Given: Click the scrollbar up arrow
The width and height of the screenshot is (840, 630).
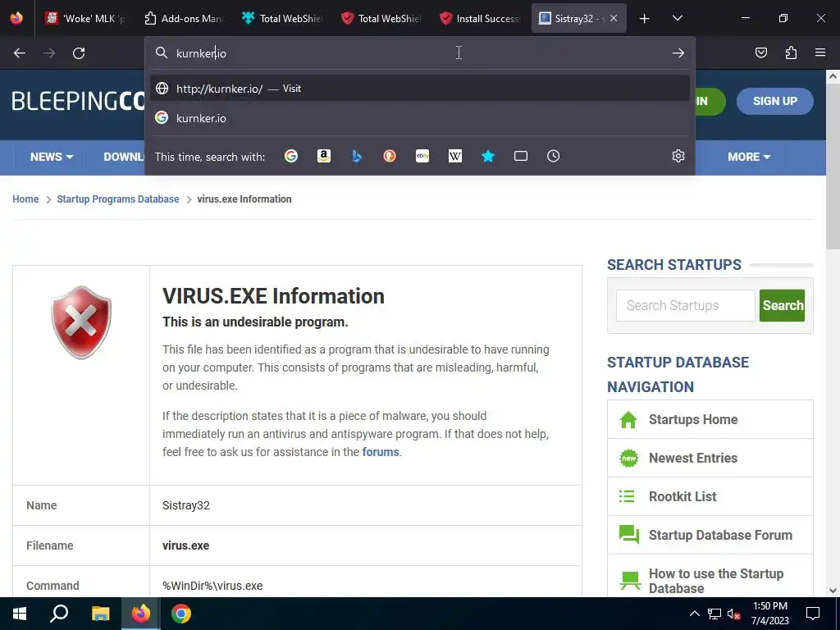Looking at the screenshot, I should tap(833, 76).
